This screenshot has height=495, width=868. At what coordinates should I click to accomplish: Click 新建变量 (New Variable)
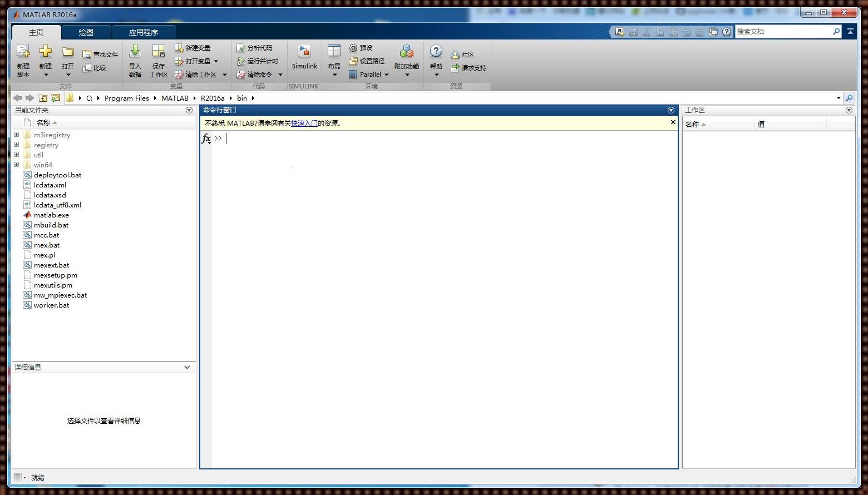point(193,48)
